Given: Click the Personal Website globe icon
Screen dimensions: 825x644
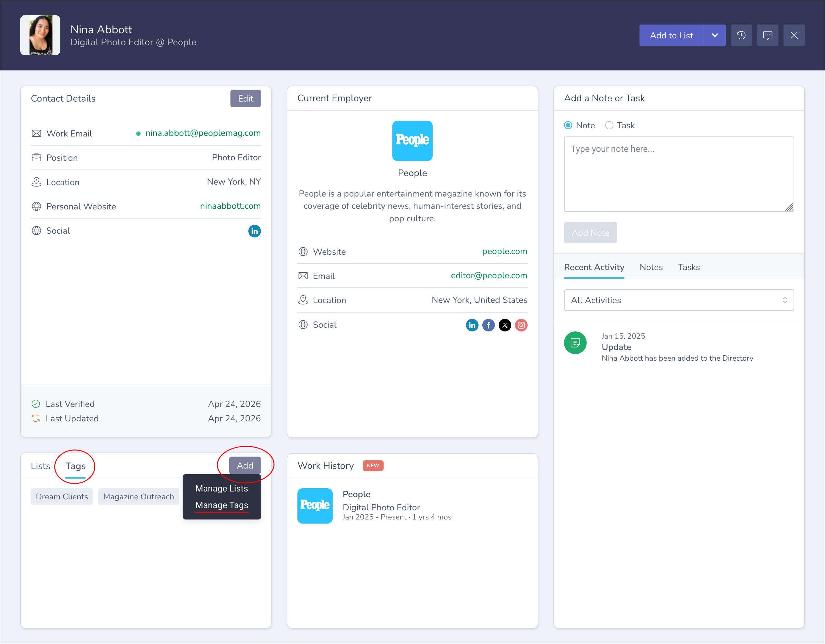Looking at the screenshot, I should [x=37, y=206].
